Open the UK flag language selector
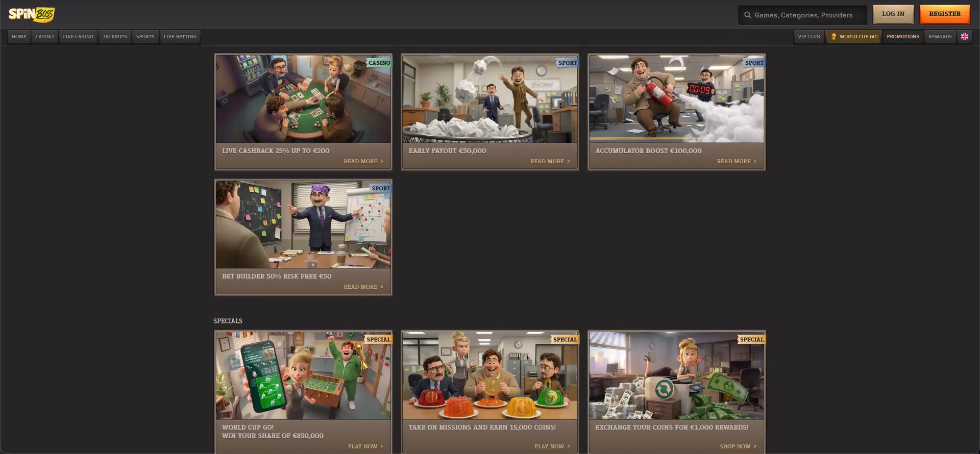The image size is (980, 454). (x=964, y=37)
